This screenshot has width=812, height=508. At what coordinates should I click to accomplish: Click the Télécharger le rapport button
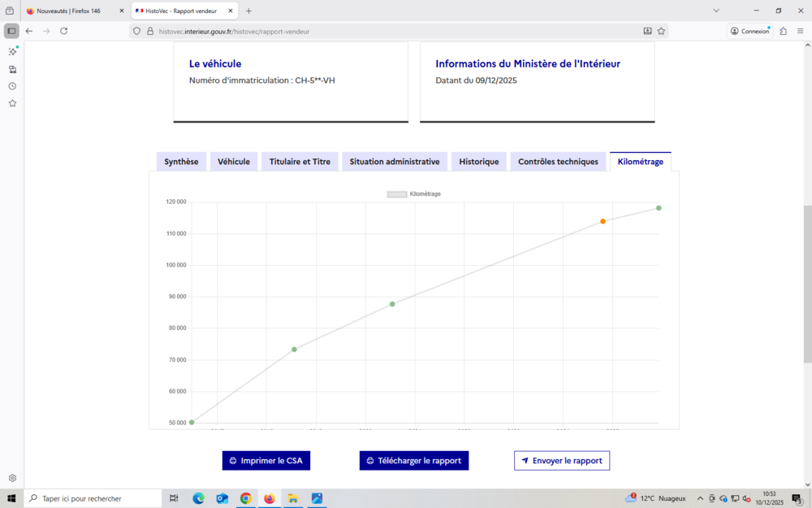413,461
